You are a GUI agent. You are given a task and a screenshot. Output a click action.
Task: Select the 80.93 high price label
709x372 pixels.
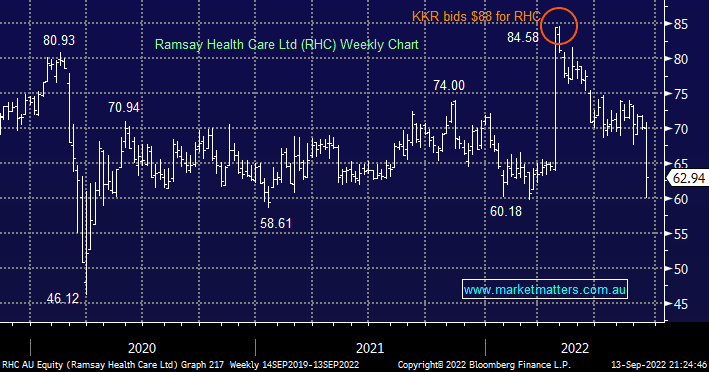point(59,41)
